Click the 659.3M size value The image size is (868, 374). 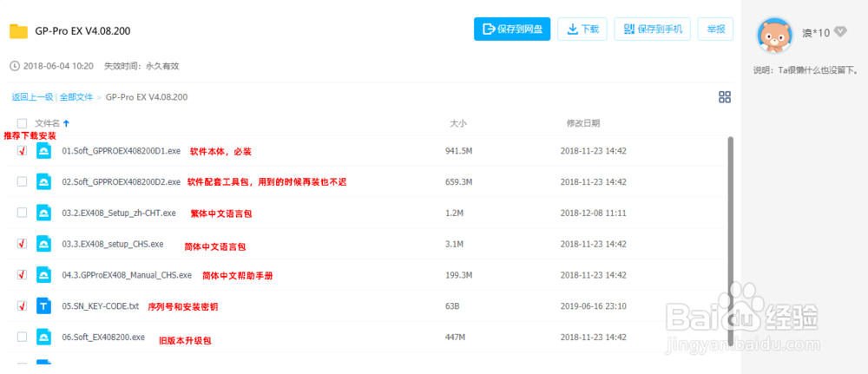[x=459, y=181]
